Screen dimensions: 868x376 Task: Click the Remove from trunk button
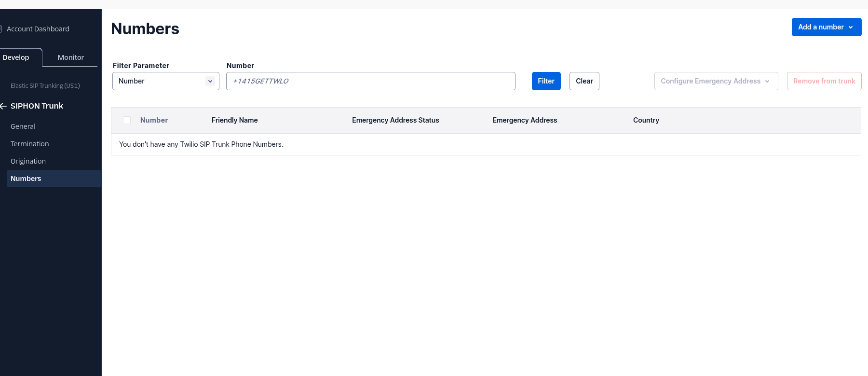[824, 81]
